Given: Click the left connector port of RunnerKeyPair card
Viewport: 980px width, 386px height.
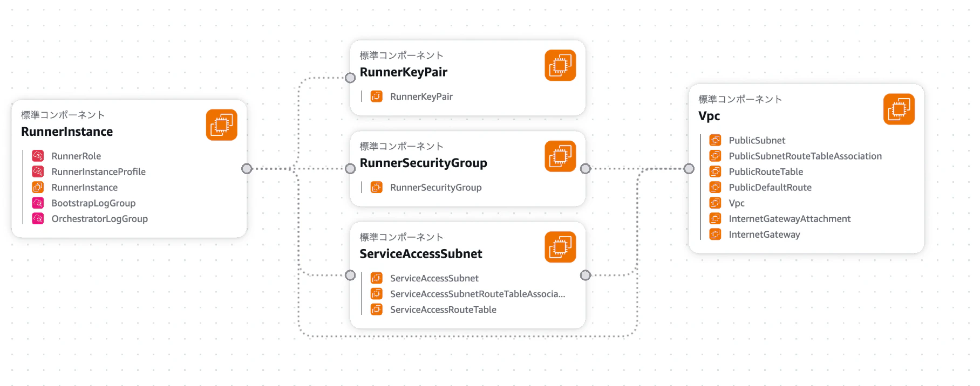Looking at the screenshot, I should (350, 78).
